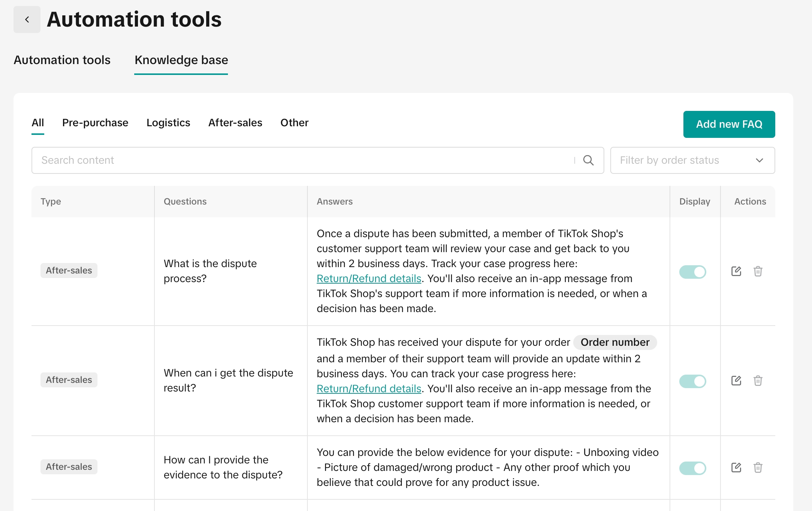Disable display for dispute result FAQ

(692, 381)
